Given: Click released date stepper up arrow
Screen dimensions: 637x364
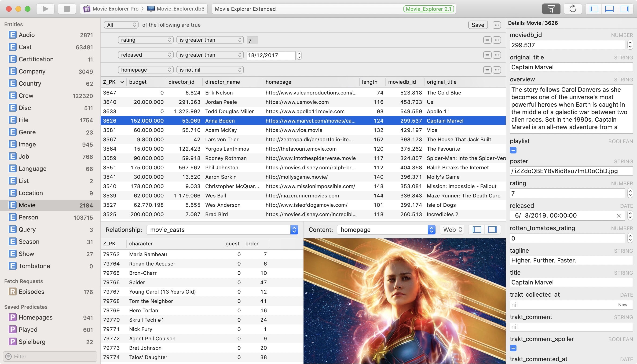Looking at the screenshot, I should (x=300, y=53).
